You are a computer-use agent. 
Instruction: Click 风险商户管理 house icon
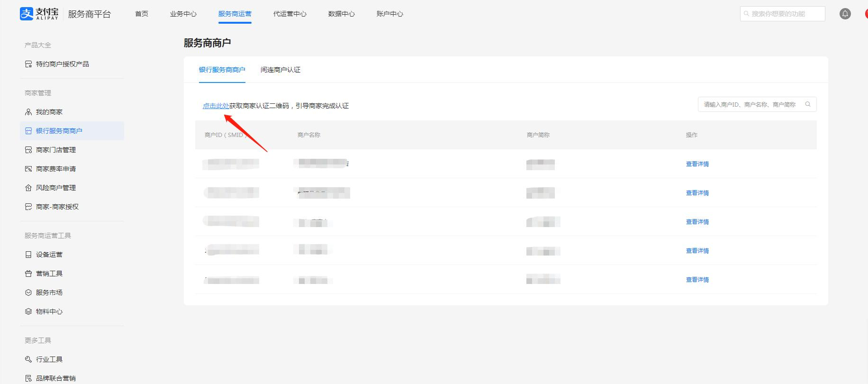coord(28,188)
